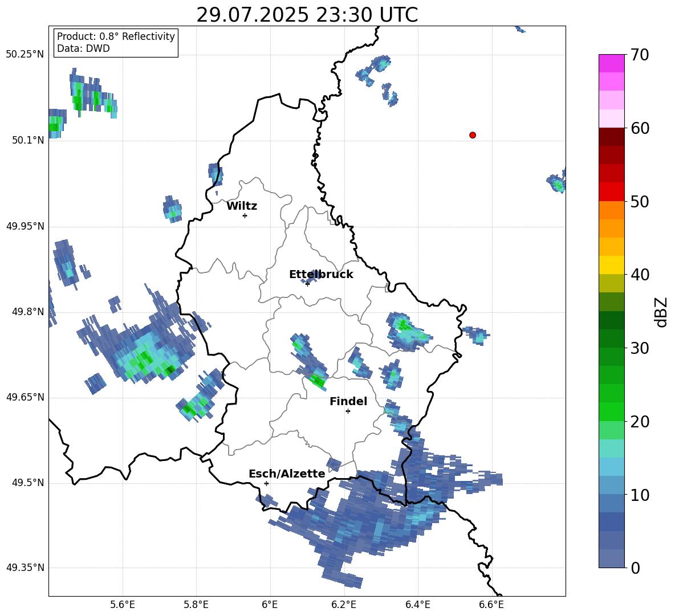
Task: Click the red radar site dot
Action: point(473,135)
